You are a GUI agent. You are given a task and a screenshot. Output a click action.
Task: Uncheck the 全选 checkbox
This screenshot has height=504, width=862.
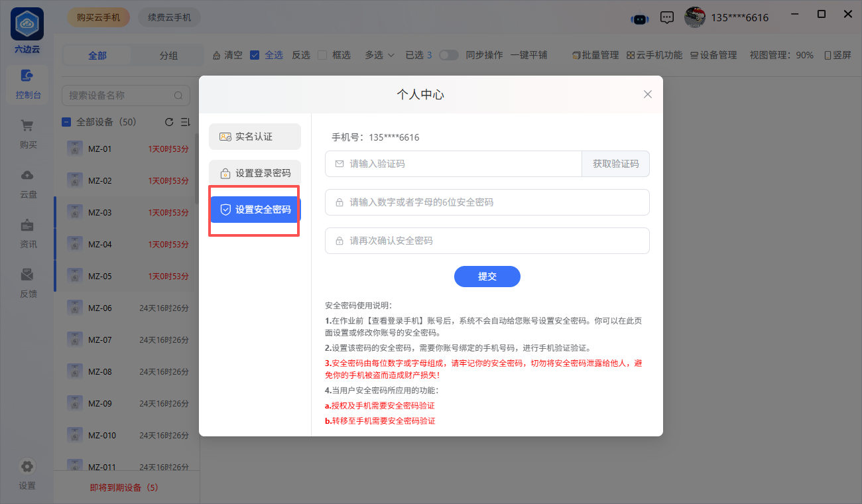point(255,55)
